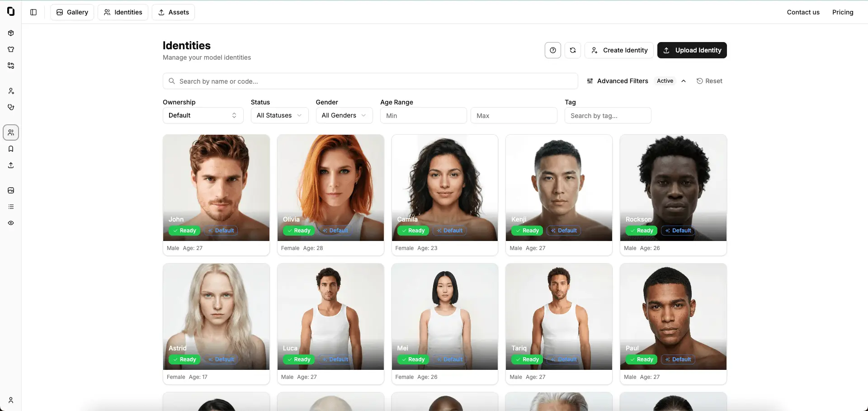Open the user profile icon at sidebar bottom
868x411 pixels.
click(11, 400)
